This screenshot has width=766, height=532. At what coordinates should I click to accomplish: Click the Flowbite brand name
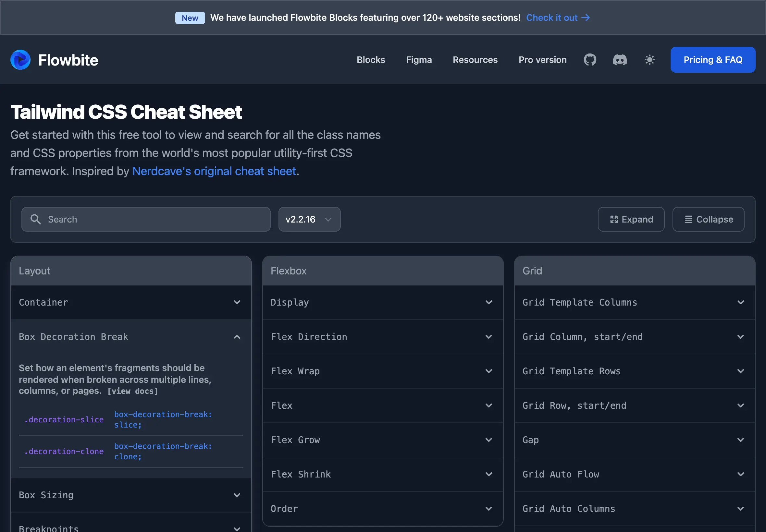(x=68, y=60)
